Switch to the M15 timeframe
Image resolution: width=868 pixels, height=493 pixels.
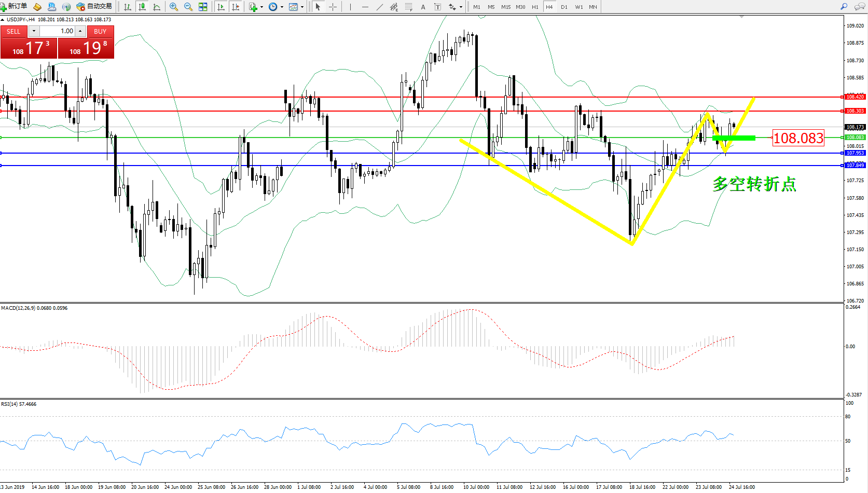pos(505,7)
